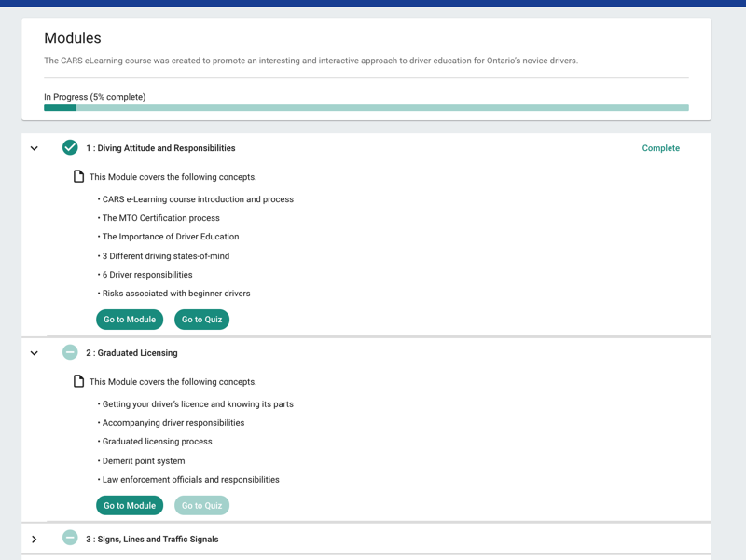Click 6 Driver responsibilities bullet
746x560 pixels.
tap(147, 274)
